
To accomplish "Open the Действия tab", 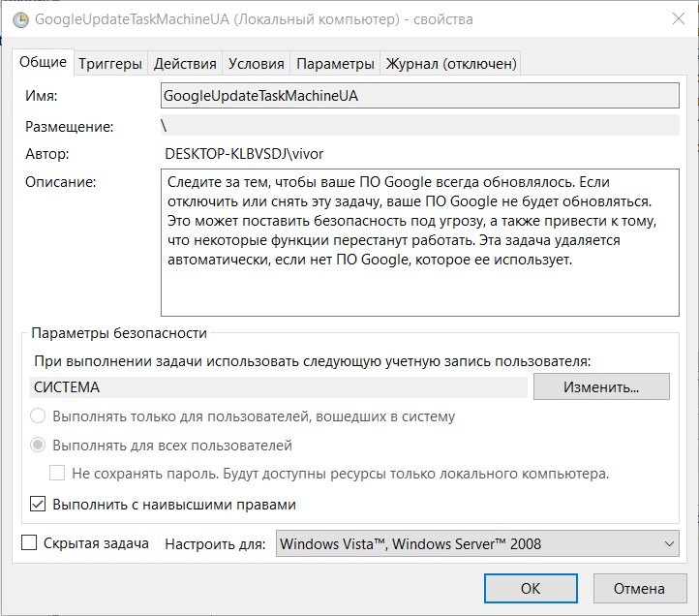I will point(185,64).
